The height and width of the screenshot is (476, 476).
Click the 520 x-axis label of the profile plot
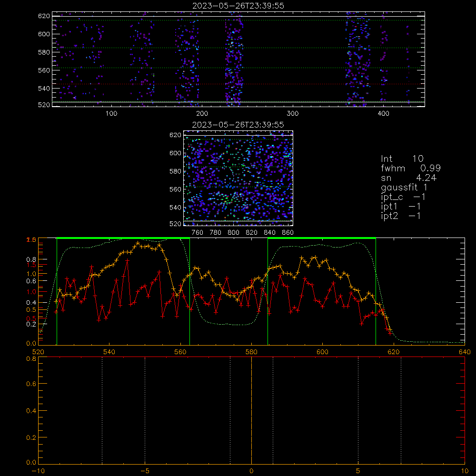pos(38,352)
